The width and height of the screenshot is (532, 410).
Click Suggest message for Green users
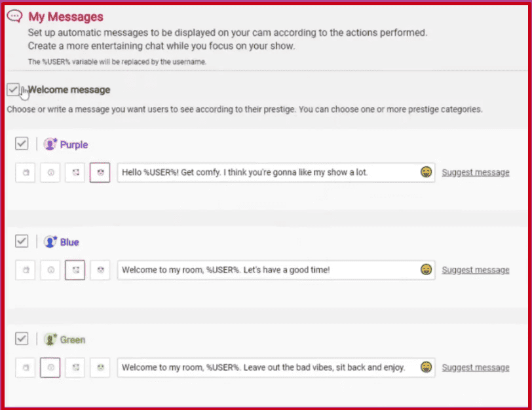[x=475, y=367]
